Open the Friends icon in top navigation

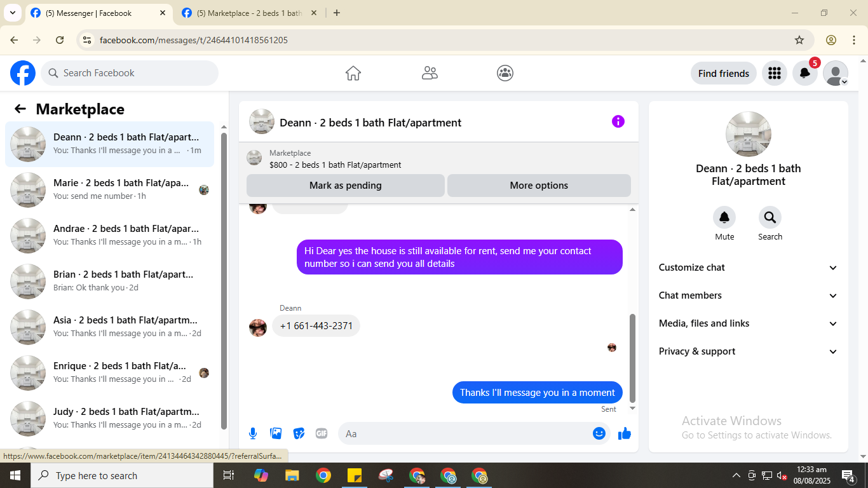pyautogui.click(x=430, y=73)
